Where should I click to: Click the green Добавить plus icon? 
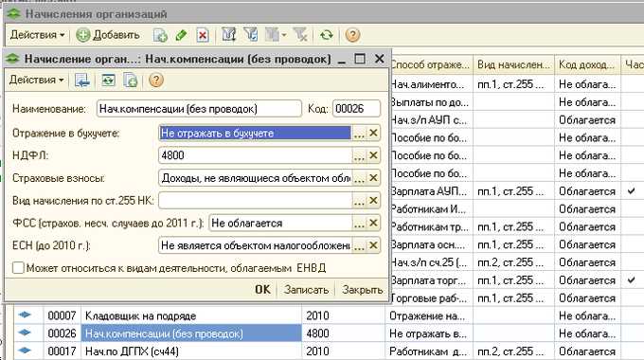click(x=83, y=35)
